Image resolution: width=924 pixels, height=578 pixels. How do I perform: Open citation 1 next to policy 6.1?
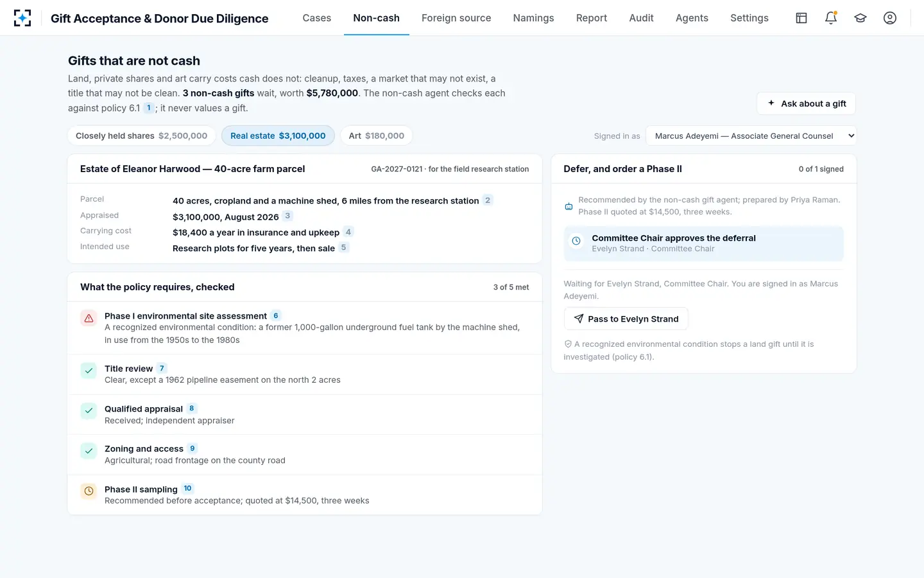pyautogui.click(x=149, y=108)
